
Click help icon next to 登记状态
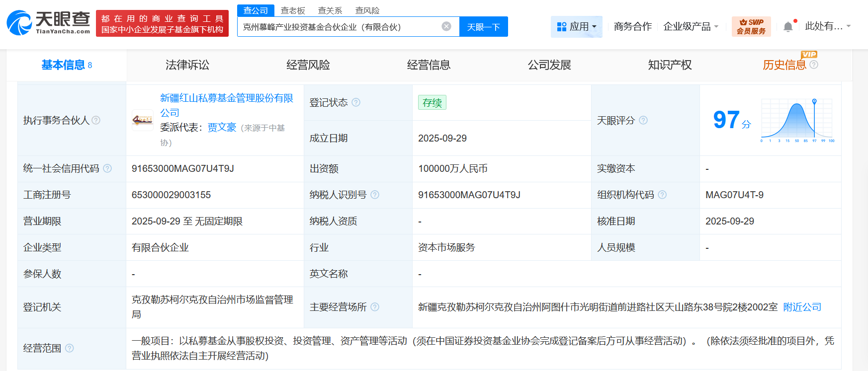[356, 102]
